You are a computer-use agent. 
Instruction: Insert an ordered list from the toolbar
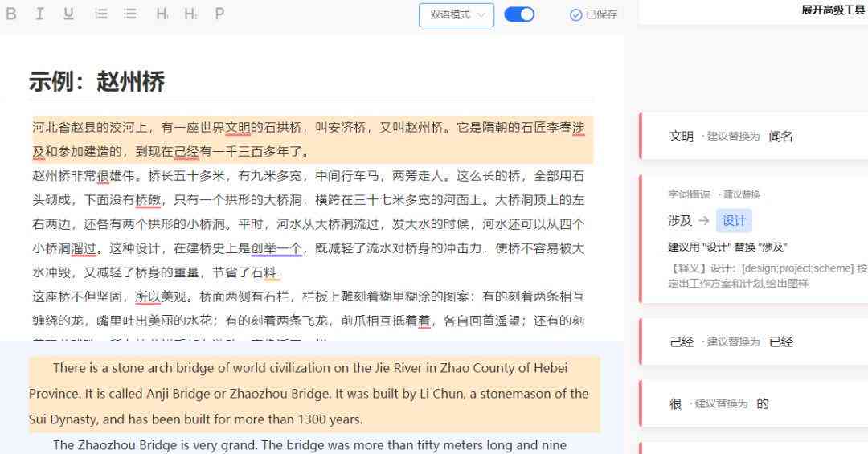pyautogui.click(x=101, y=14)
